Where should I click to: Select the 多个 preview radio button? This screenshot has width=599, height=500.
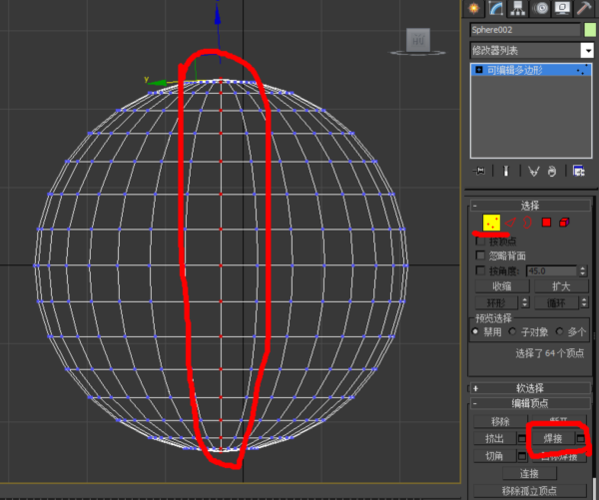[559, 332]
